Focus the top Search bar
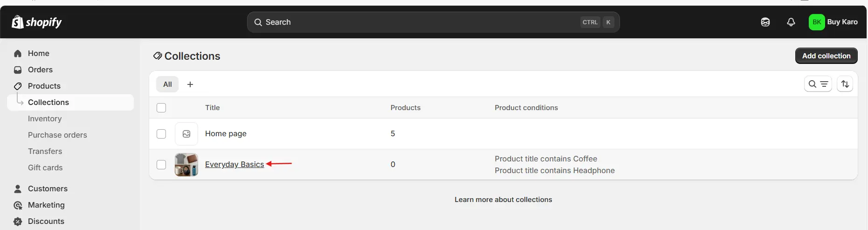This screenshot has height=230, width=868. pyautogui.click(x=433, y=22)
